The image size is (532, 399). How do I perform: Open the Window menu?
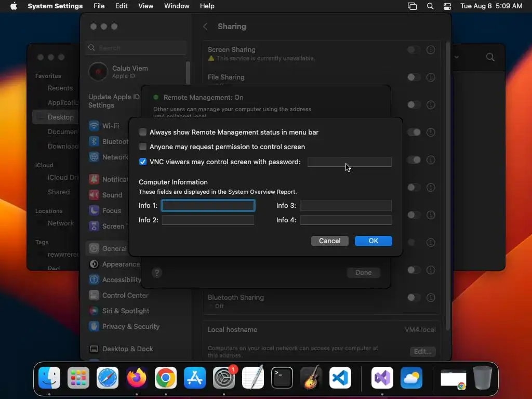pyautogui.click(x=177, y=6)
